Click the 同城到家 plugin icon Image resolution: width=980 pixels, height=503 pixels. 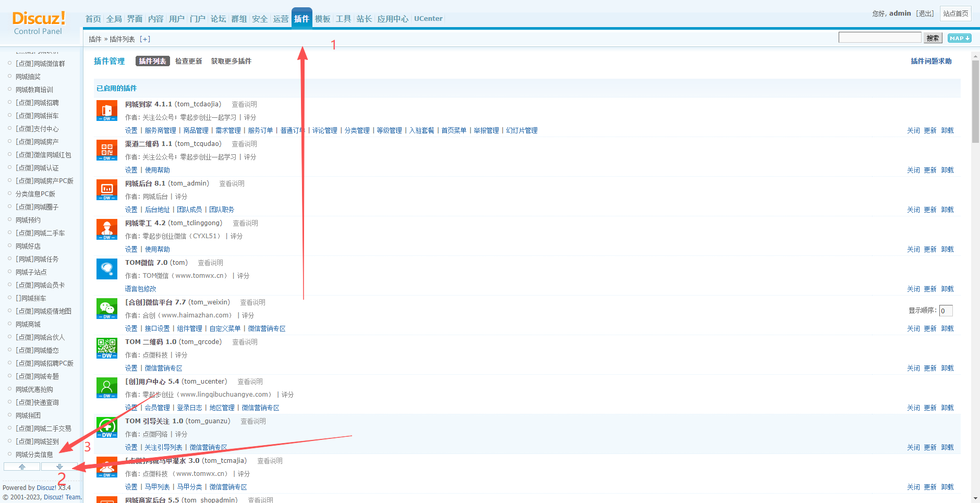tap(106, 111)
